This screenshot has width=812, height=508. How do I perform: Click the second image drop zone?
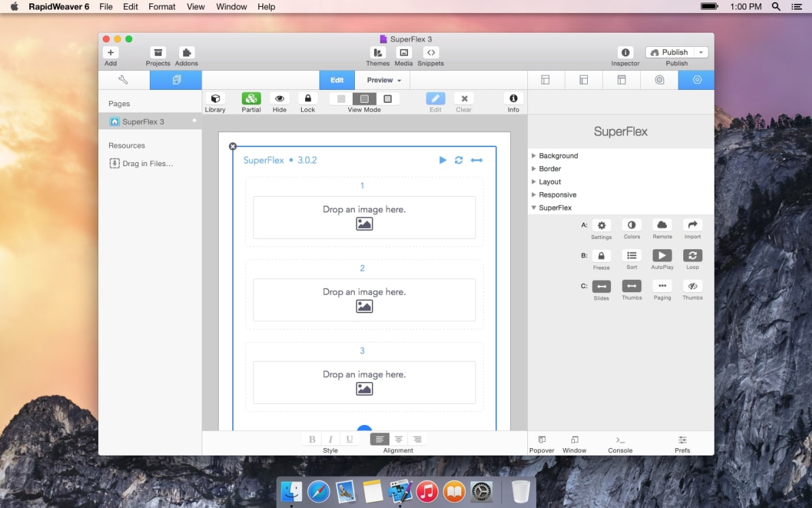coord(364,300)
